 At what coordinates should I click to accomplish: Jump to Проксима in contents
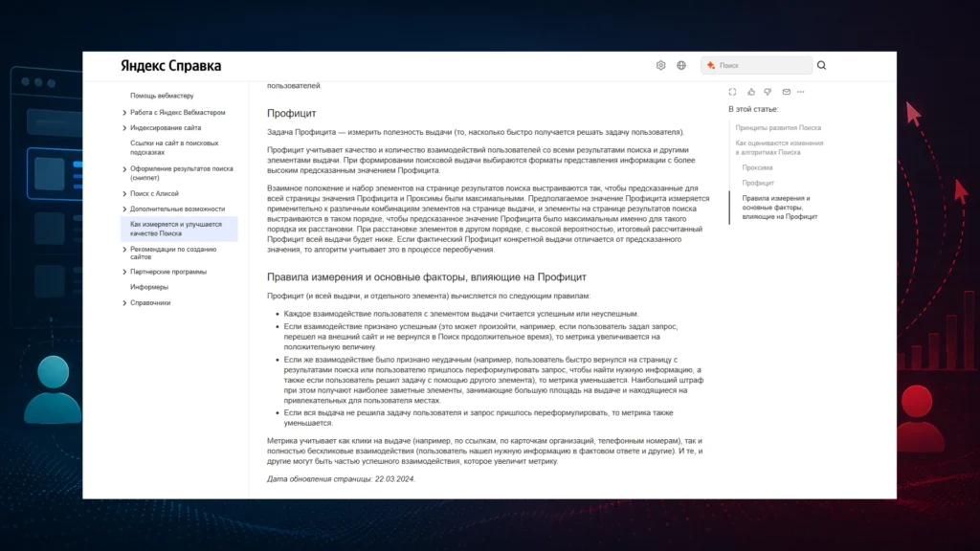click(x=757, y=167)
